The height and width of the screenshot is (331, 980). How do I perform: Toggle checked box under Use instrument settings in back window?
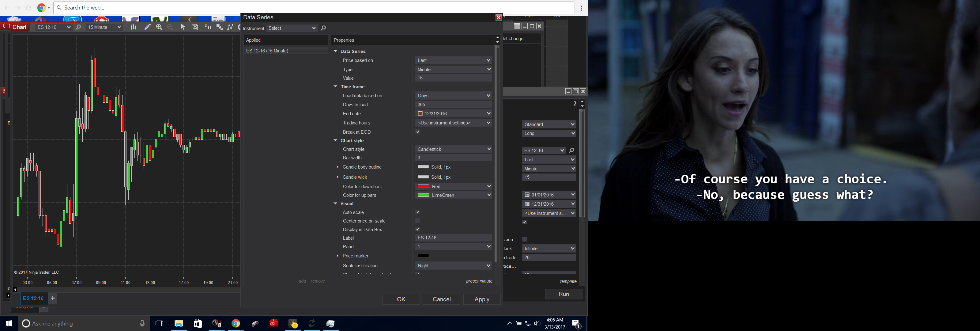pyautogui.click(x=525, y=222)
